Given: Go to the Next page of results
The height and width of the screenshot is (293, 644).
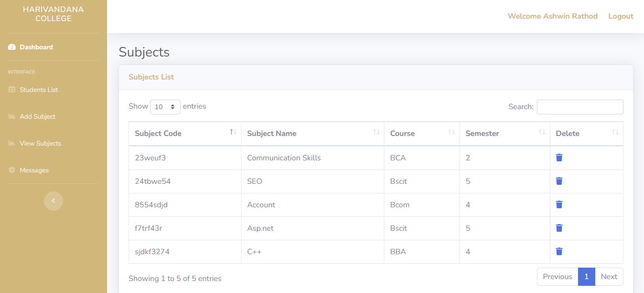Looking at the screenshot, I should click(x=609, y=276).
